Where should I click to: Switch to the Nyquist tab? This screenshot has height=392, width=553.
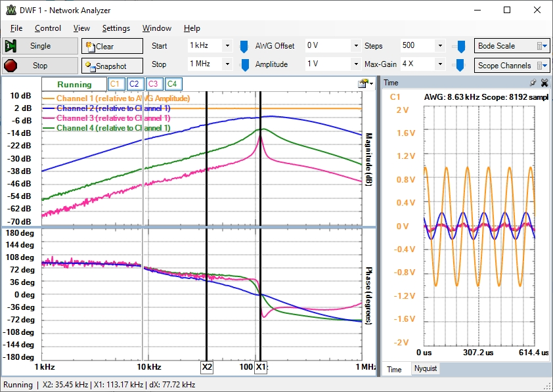click(x=425, y=369)
